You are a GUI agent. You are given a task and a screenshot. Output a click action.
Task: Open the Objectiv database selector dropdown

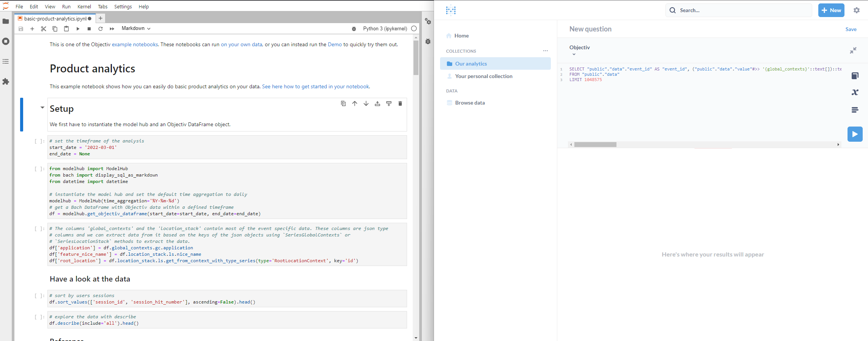(579, 50)
